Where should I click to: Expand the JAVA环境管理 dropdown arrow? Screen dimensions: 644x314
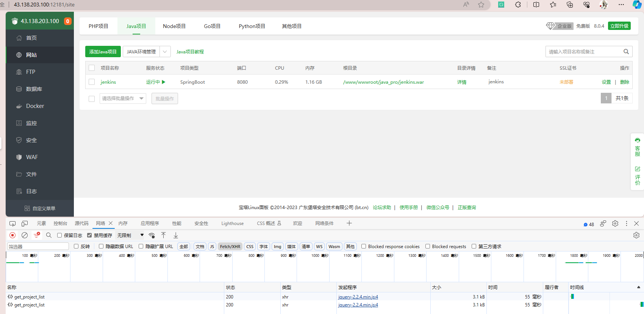pyautogui.click(x=165, y=52)
